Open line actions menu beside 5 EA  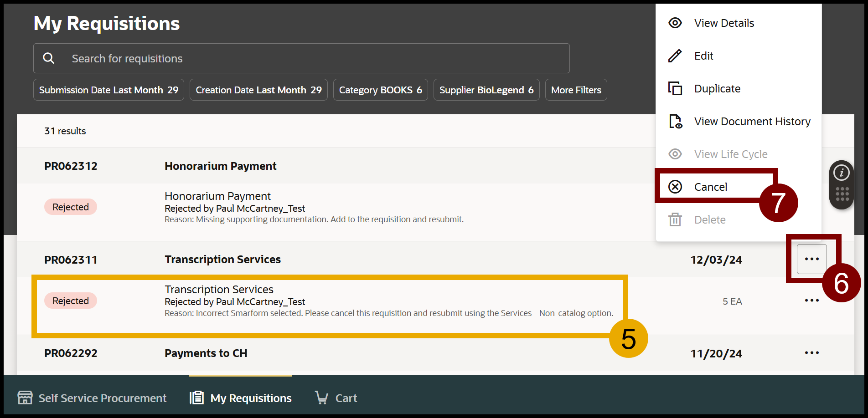(811, 301)
